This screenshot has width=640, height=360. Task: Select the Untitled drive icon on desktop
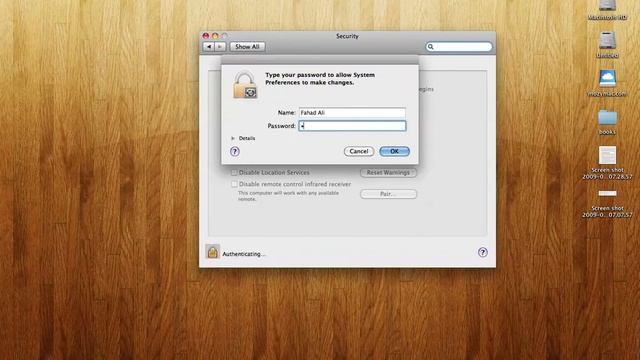(607, 41)
